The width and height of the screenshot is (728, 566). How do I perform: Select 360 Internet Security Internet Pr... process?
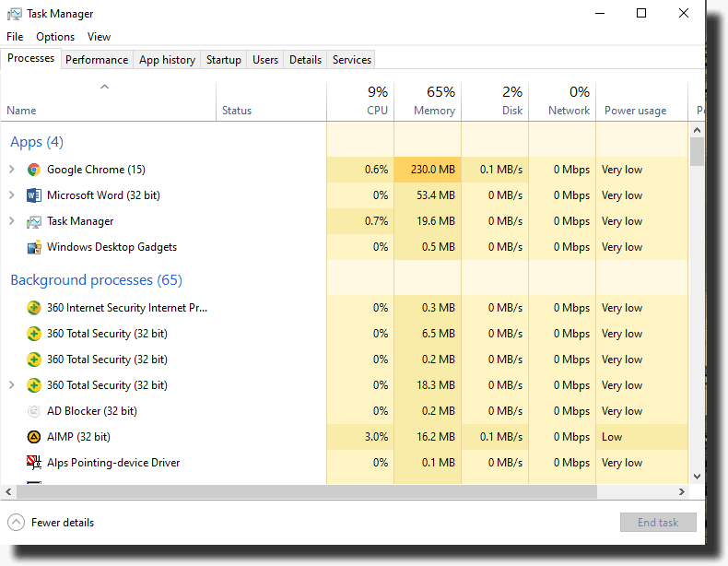(x=127, y=308)
